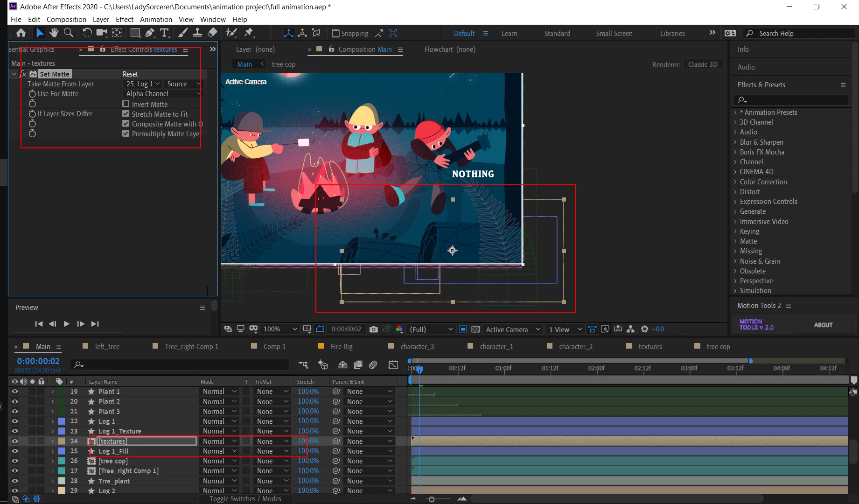
Task: Click the label color swatch for Plant 1
Action: click(x=61, y=392)
